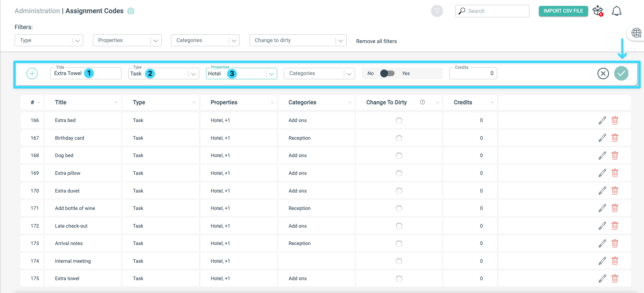Select the Late check-out change-to-dirty radio

399,226
